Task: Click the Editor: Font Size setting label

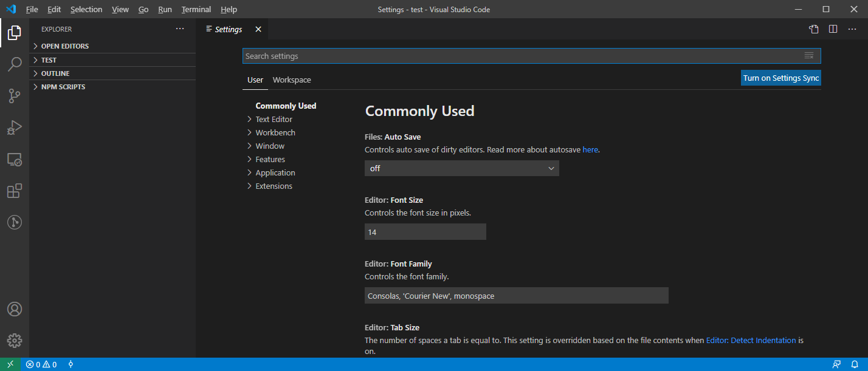Action: (x=394, y=200)
